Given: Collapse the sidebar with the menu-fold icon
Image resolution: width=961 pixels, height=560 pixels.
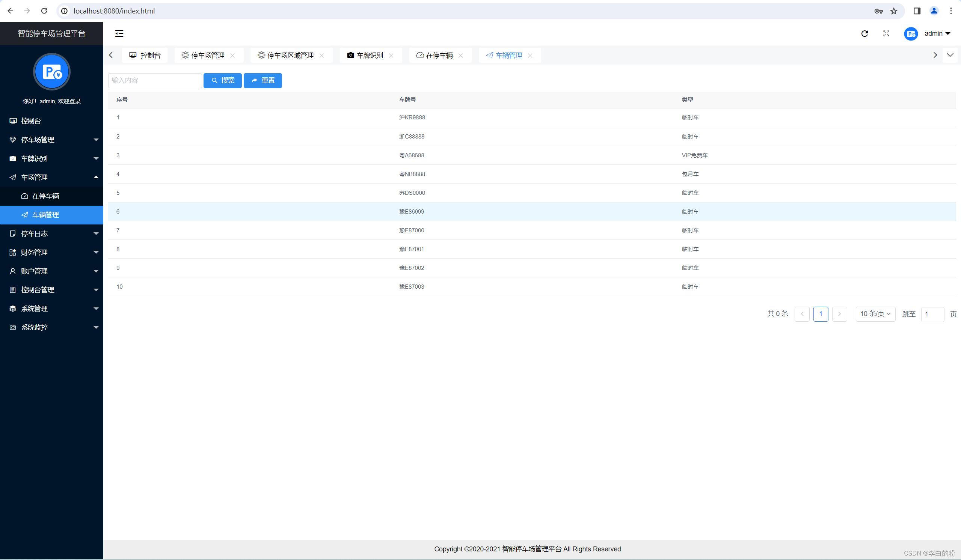Looking at the screenshot, I should point(119,33).
